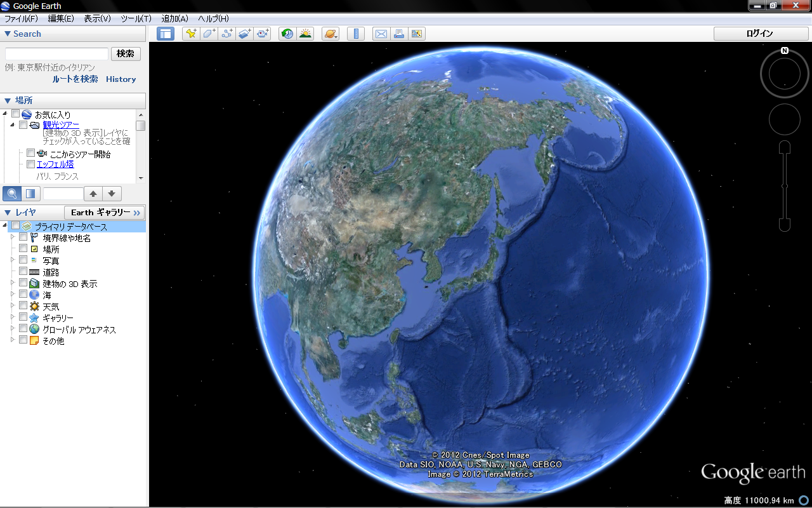
Task: Open the ruler measurement tool
Action: [x=356, y=34]
